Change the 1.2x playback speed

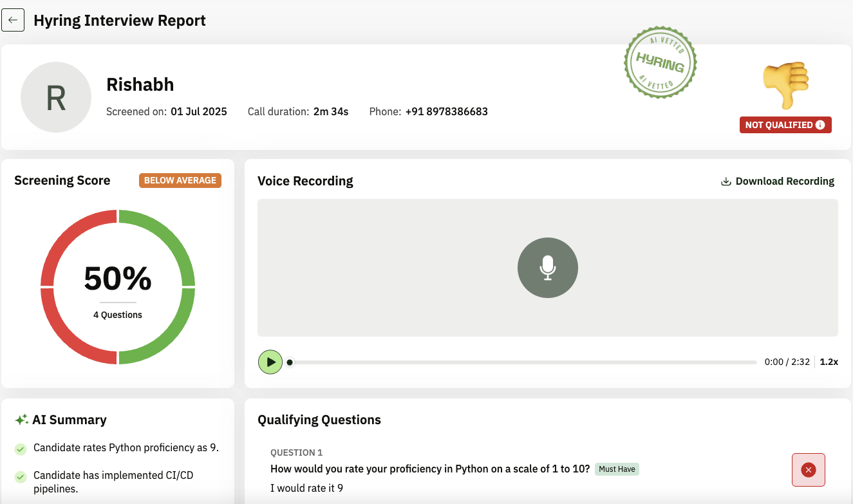(x=829, y=362)
